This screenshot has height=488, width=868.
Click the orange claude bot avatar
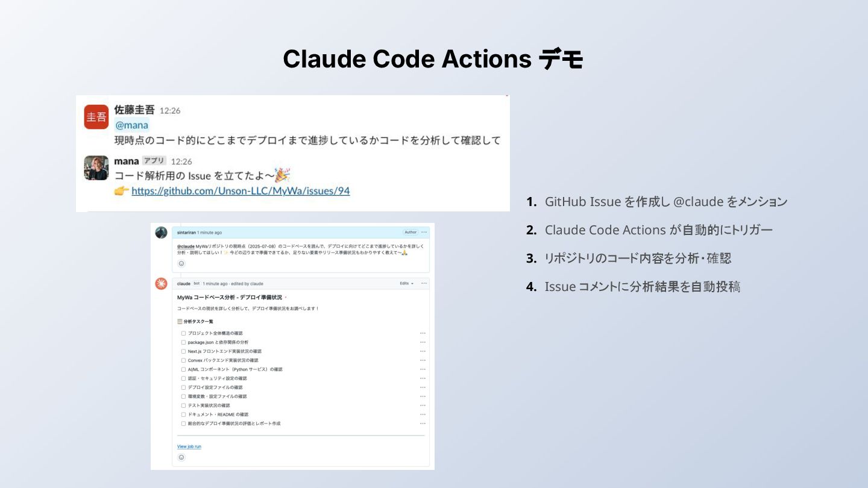click(161, 284)
